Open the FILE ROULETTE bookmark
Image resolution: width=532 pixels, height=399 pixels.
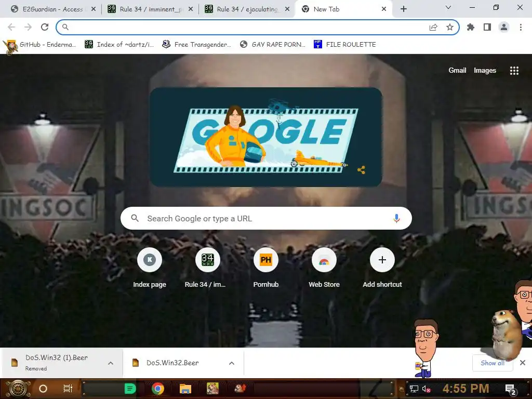click(x=345, y=45)
